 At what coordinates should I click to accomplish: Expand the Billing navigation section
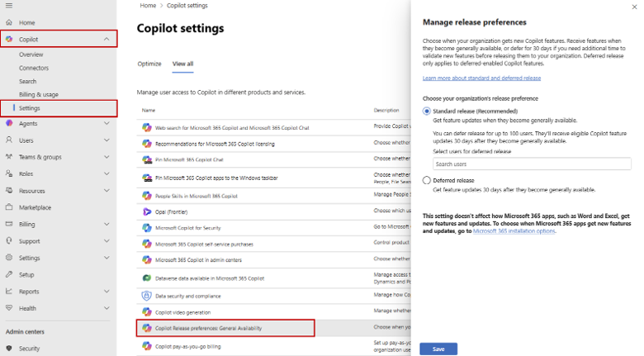coord(107,224)
